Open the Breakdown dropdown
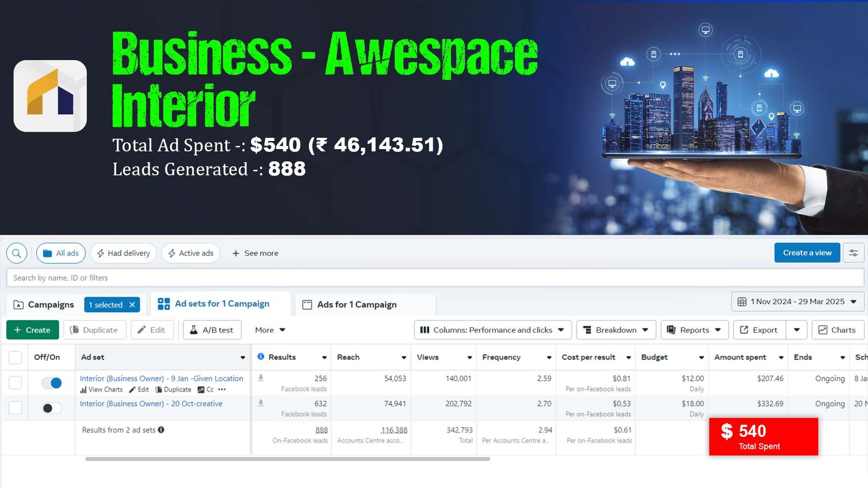868x488 pixels. pos(616,330)
